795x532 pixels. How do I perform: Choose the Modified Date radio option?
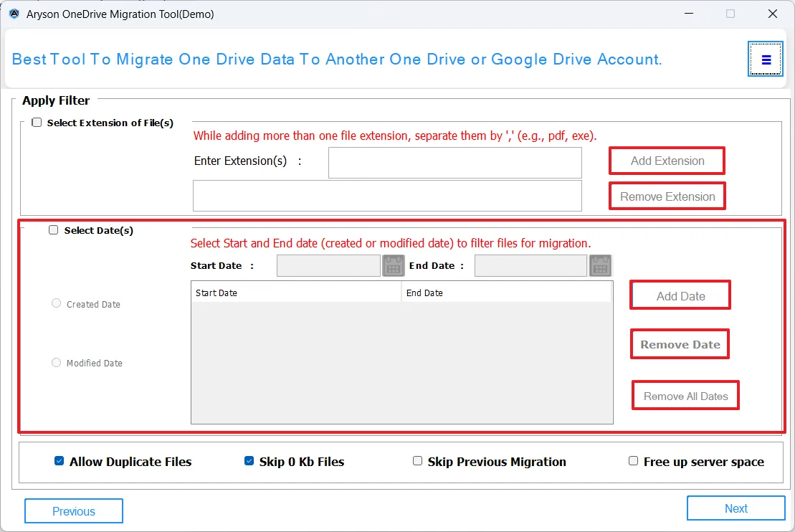57,363
